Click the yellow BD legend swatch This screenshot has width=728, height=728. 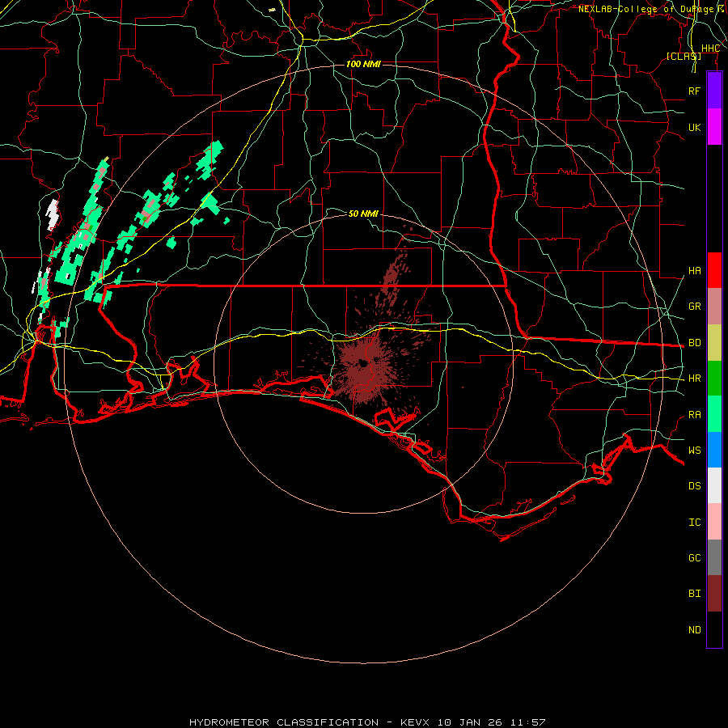714,343
